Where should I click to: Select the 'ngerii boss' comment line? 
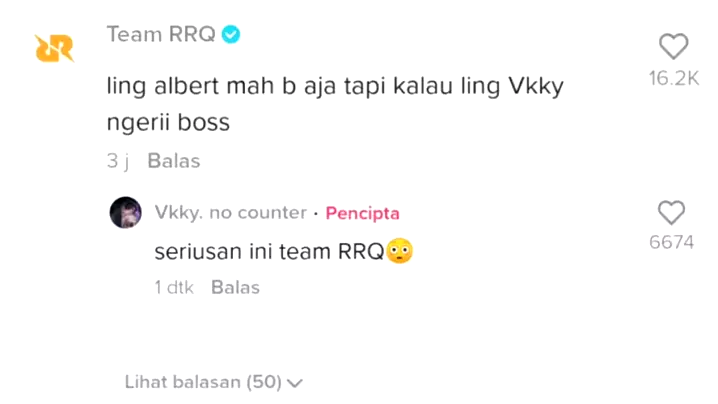click(168, 123)
